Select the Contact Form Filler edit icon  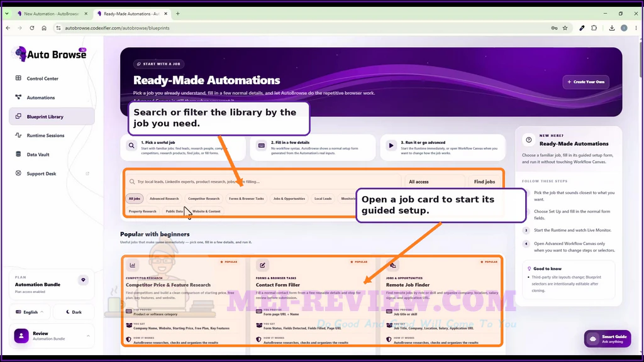262,265
